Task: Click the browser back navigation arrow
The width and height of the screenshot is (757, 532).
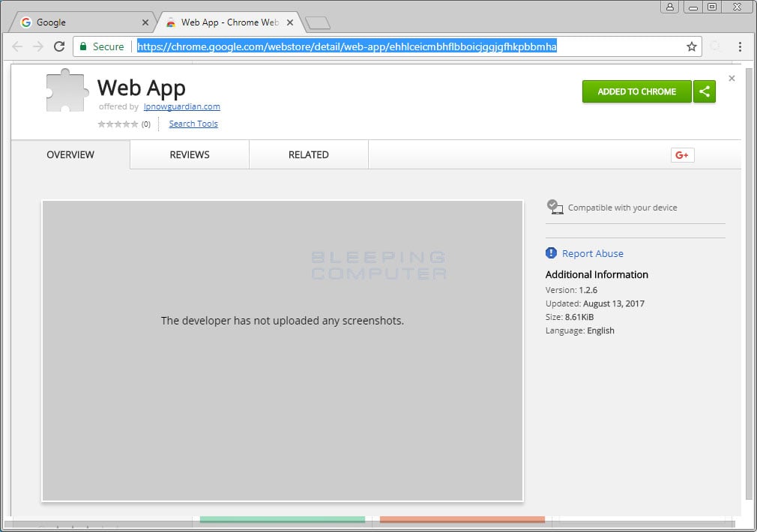Action: (x=17, y=46)
